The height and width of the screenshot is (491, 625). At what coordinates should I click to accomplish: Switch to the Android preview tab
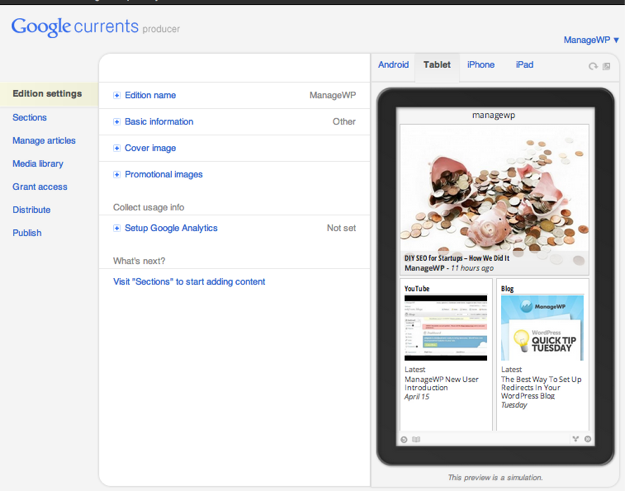tap(393, 65)
